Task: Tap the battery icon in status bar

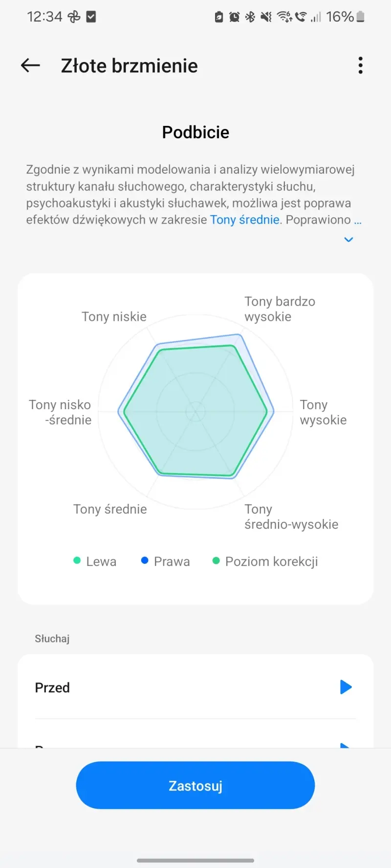Action: coord(361,17)
